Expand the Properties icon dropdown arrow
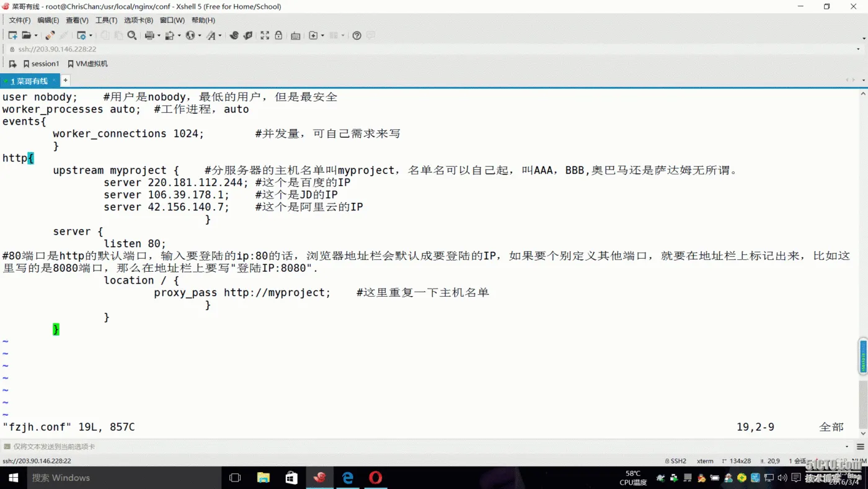This screenshot has width=868, height=489. (x=91, y=35)
